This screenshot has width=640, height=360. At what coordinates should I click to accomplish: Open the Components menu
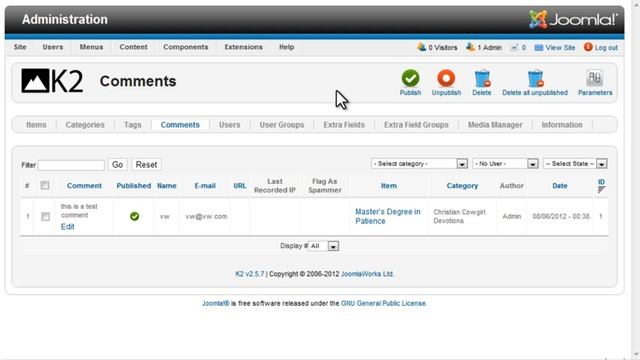[x=186, y=47]
